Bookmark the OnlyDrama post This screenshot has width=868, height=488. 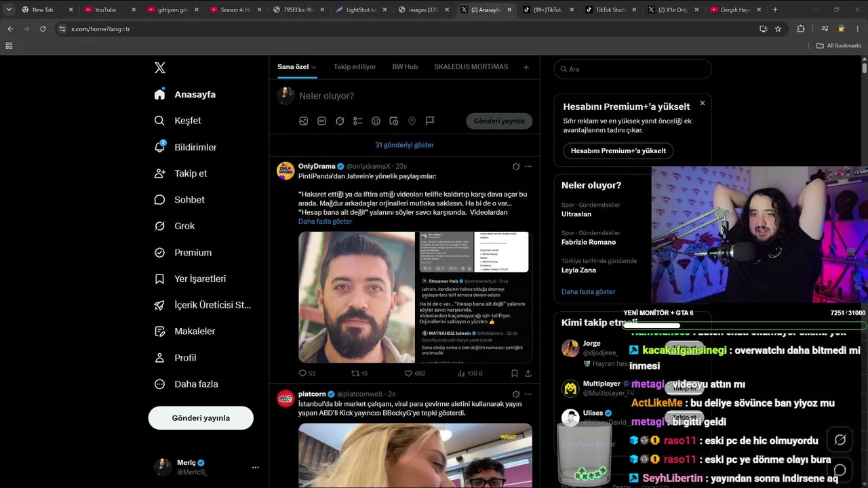[515, 373]
